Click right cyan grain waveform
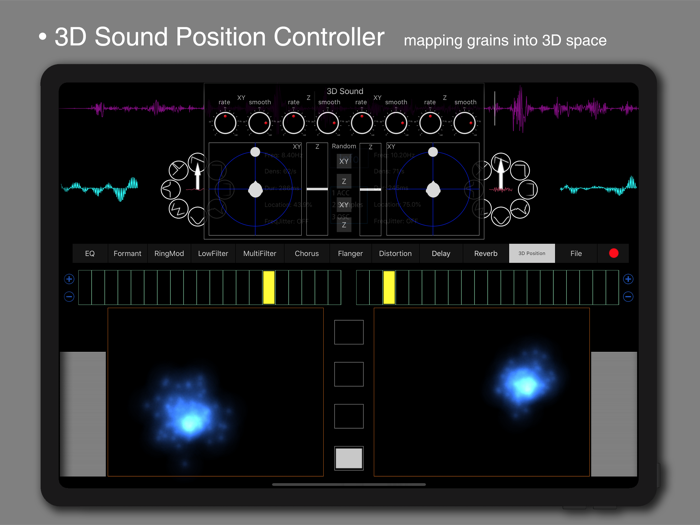The height and width of the screenshot is (525, 700). 598,187
